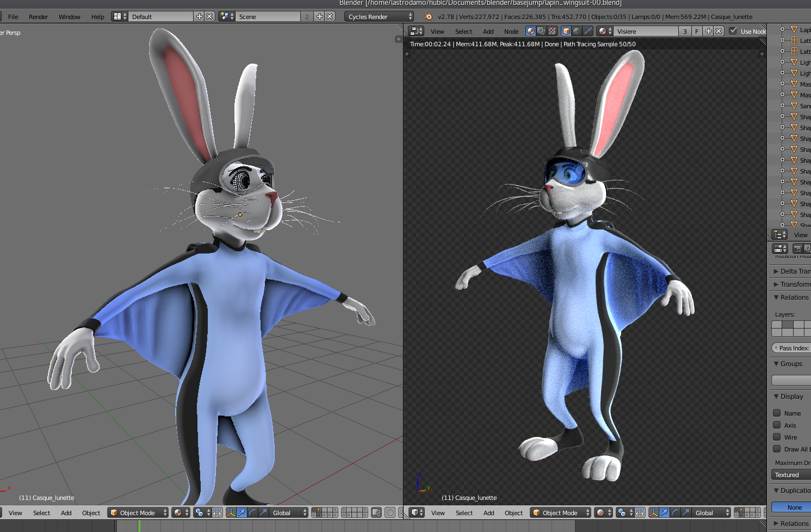Open viewport shading selector in left viewport

click(x=181, y=512)
